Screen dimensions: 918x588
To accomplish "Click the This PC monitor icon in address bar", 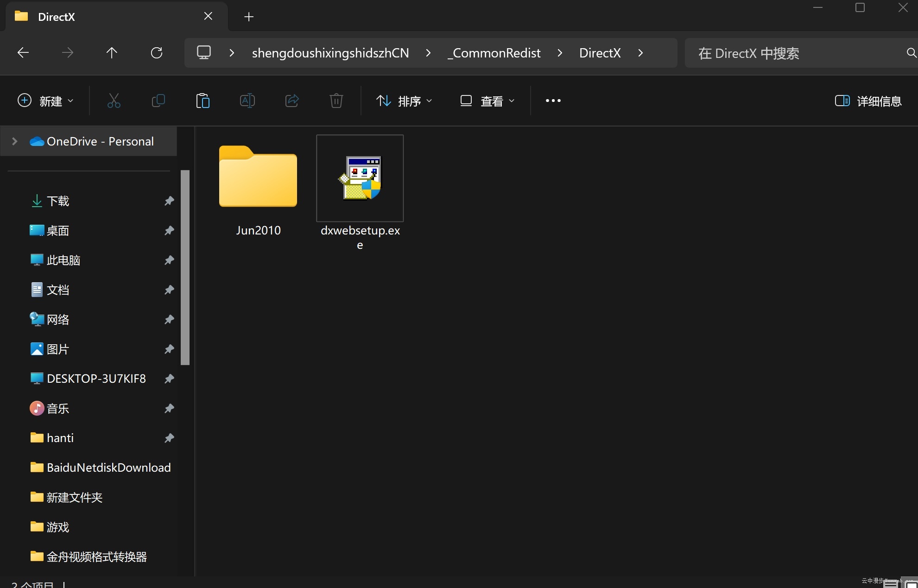I will [204, 52].
